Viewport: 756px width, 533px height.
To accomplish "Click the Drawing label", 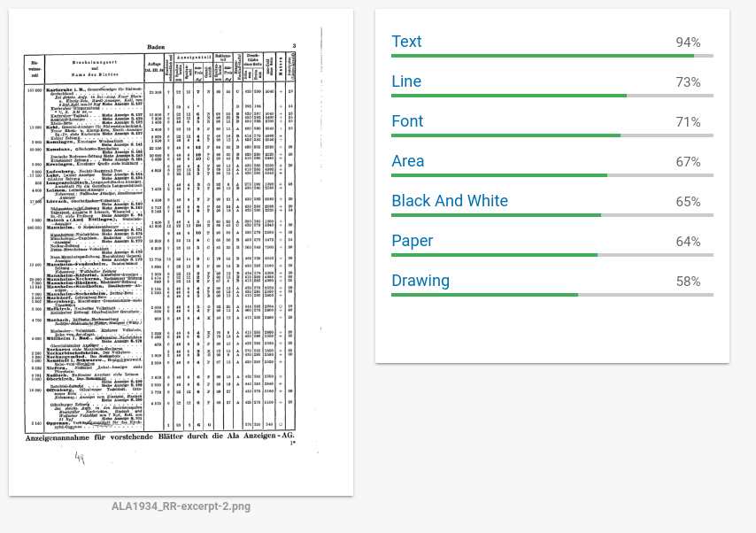I will [x=420, y=281].
